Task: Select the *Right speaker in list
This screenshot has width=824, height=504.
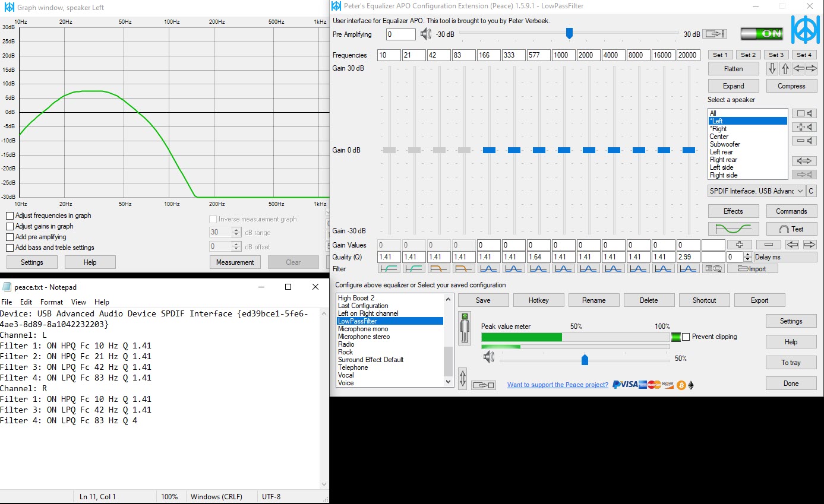Action: click(718, 129)
